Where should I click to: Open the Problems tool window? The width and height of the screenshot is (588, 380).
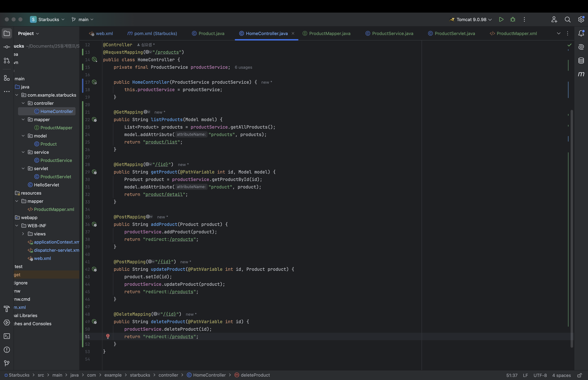pos(7,350)
